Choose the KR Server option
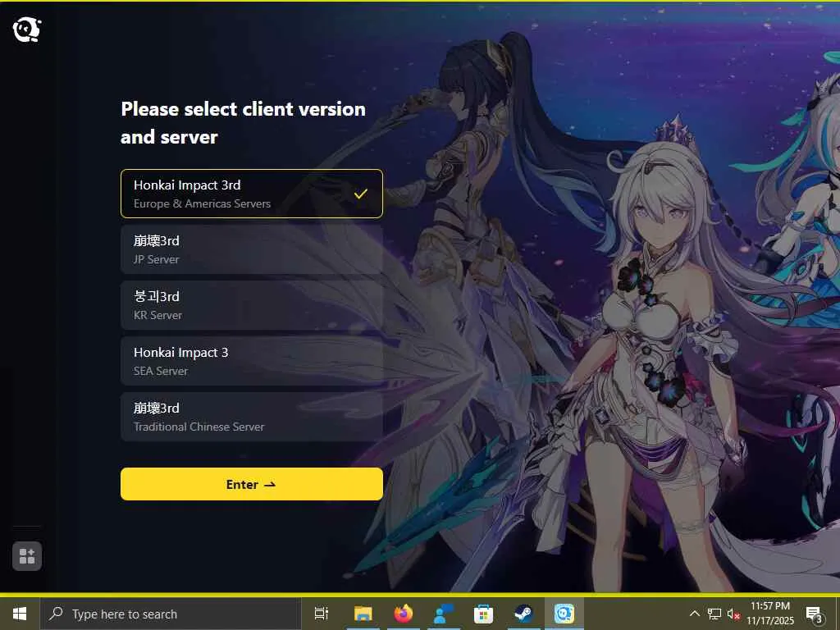 click(252, 305)
